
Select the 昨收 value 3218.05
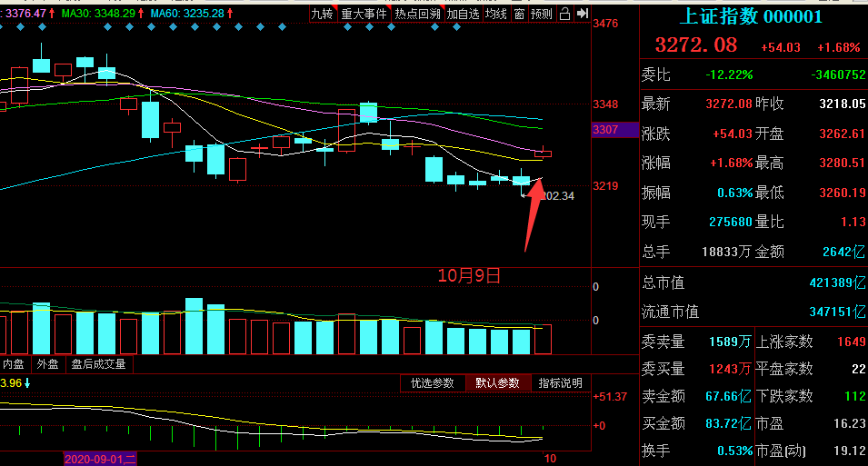click(842, 104)
